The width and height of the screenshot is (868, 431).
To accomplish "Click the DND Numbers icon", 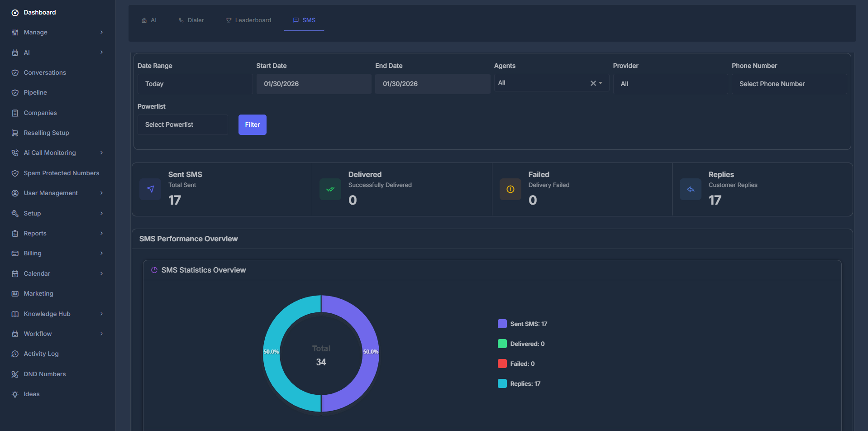I will pos(15,374).
